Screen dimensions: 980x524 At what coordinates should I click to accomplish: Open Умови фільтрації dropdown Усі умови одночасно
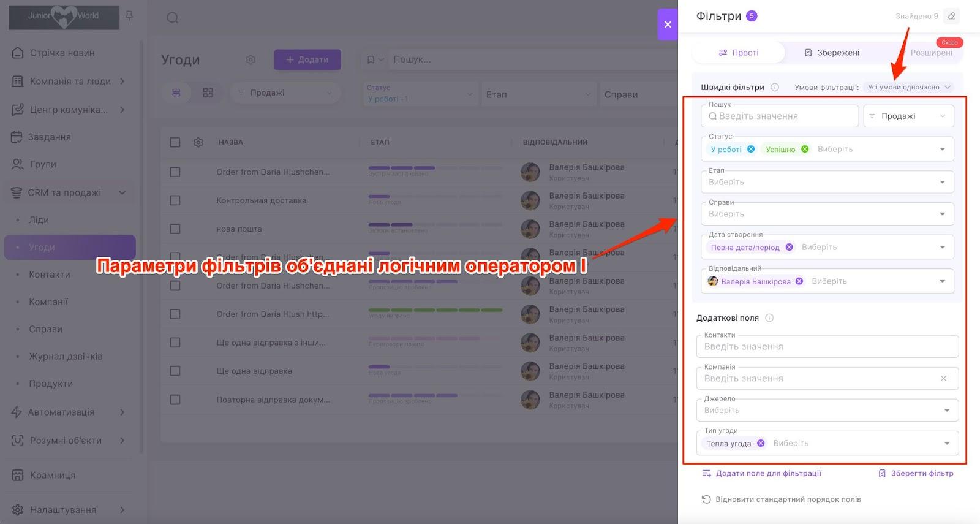tap(909, 87)
